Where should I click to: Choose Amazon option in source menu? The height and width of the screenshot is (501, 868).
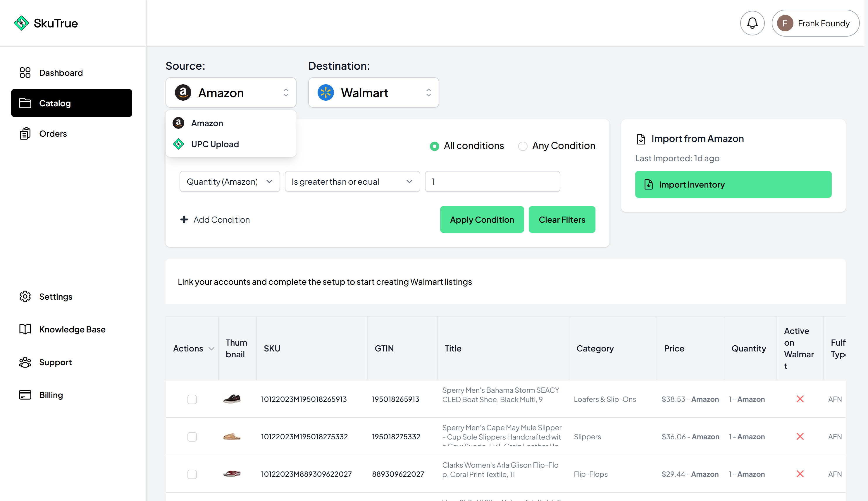207,123
